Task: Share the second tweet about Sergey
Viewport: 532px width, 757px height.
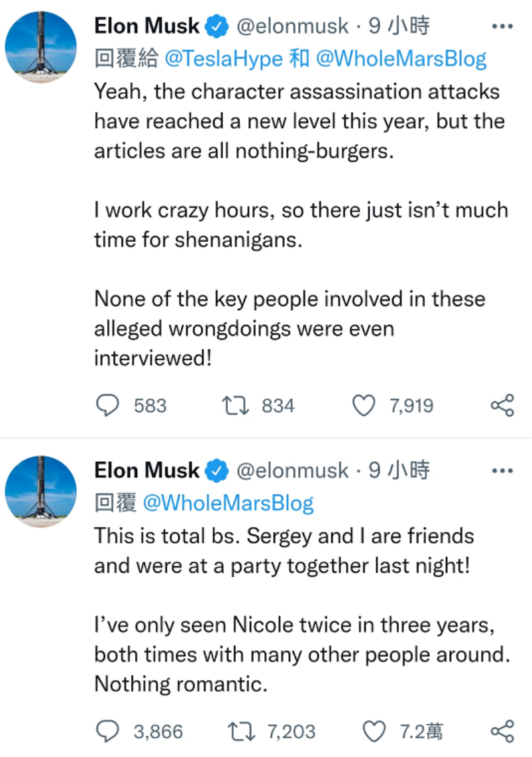Action: (502, 731)
